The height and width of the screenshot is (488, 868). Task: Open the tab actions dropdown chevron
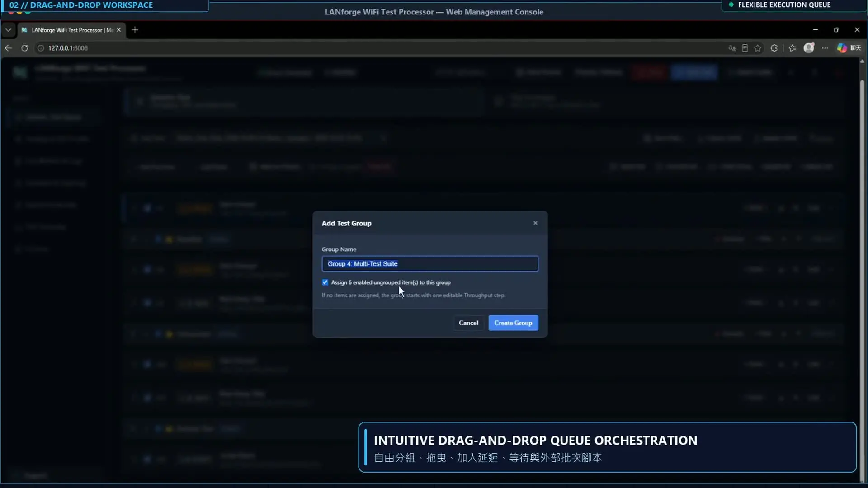pos(8,30)
